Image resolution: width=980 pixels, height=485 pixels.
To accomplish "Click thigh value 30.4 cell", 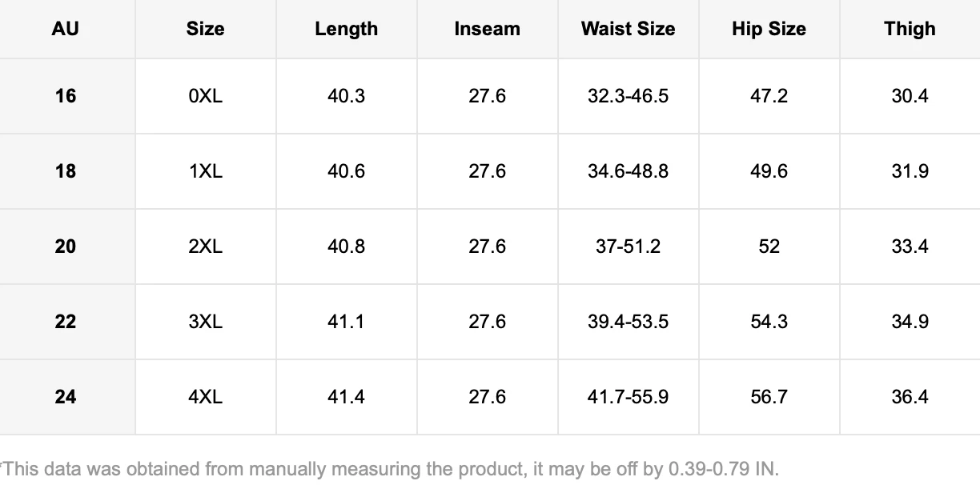I will coord(910,96).
